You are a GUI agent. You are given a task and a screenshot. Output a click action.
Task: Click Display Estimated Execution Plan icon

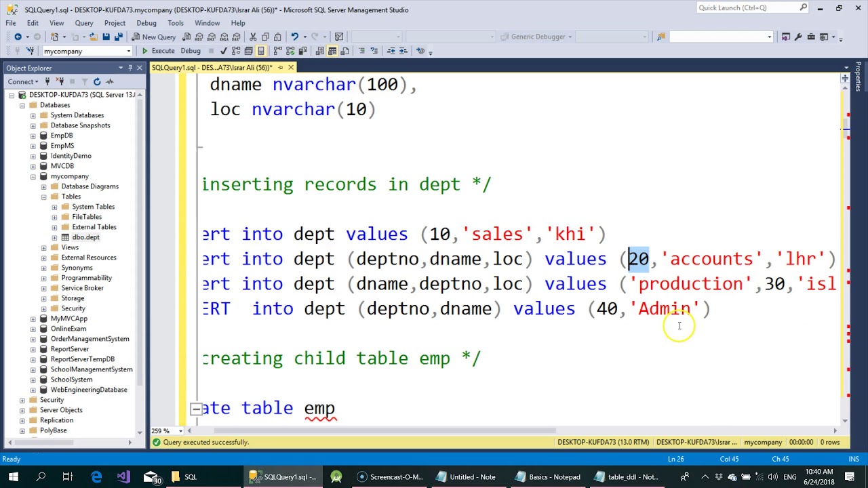tap(236, 51)
